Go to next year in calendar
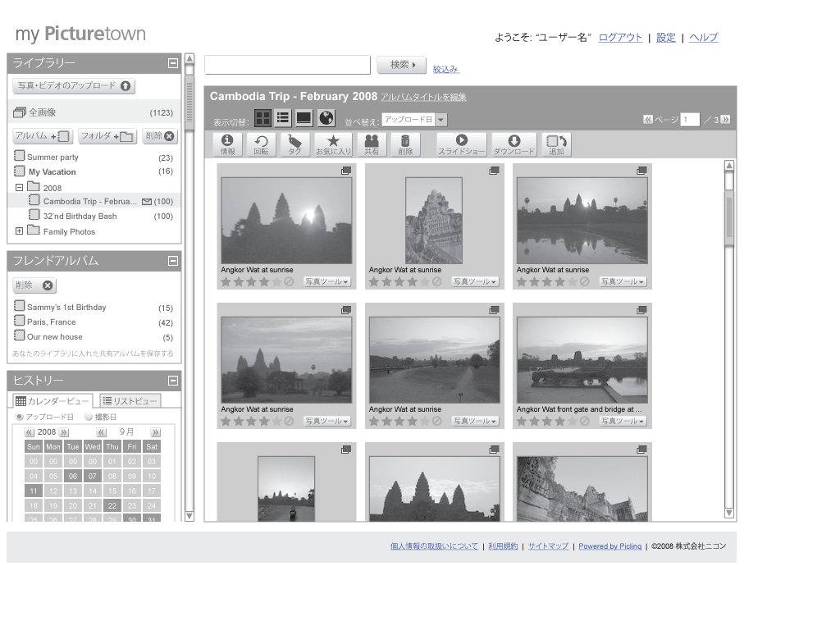This screenshot has height=630, width=840. (x=64, y=432)
